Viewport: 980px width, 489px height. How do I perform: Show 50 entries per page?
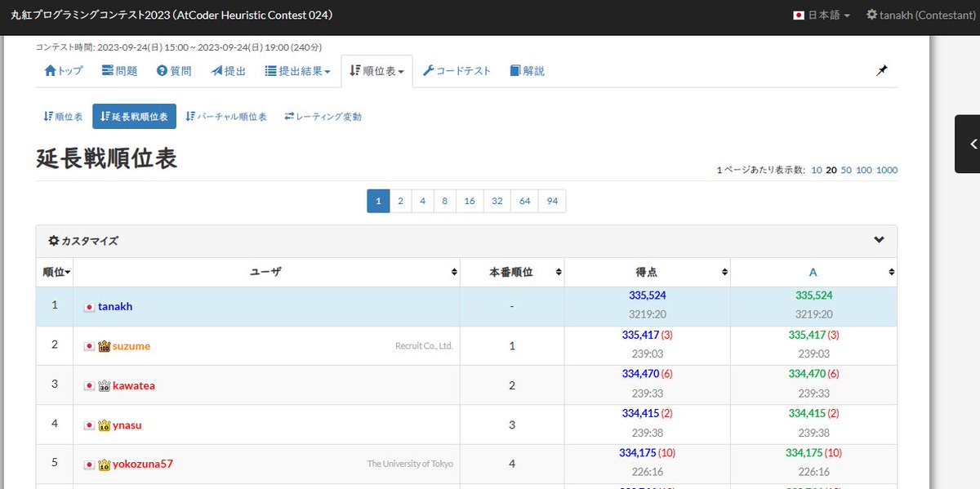point(846,170)
